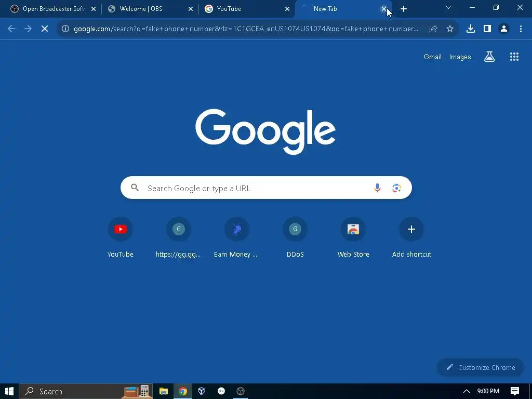Click the magnifier icon in search box

[x=135, y=187]
